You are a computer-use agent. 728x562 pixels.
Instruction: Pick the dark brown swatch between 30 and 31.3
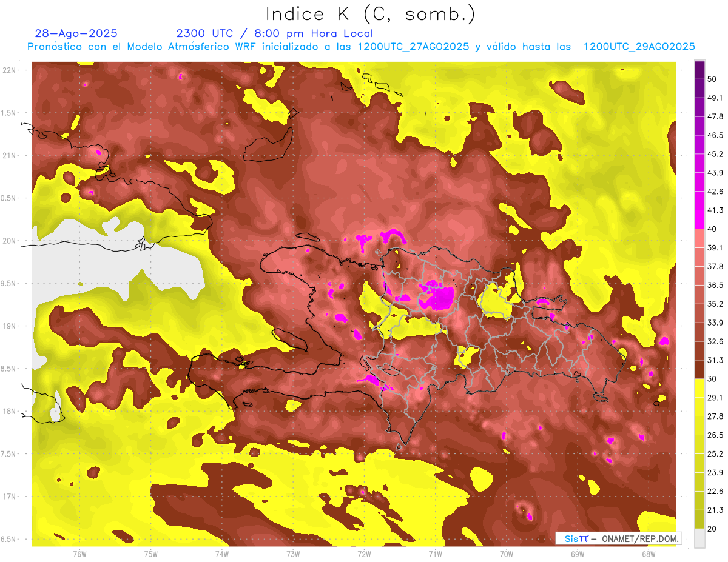point(699,369)
